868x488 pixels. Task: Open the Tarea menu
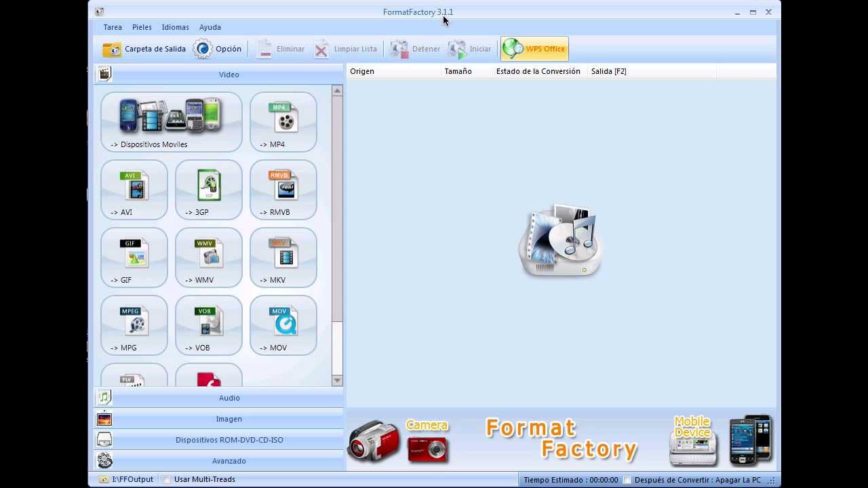pos(113,27)
